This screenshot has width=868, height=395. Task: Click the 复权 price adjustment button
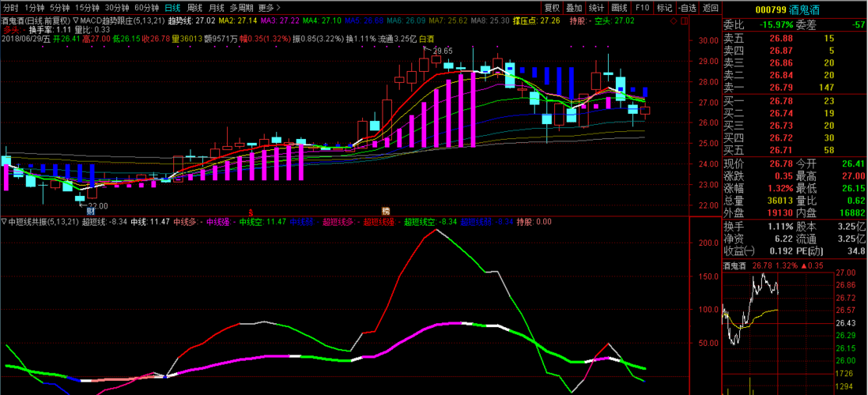(552, 8)
